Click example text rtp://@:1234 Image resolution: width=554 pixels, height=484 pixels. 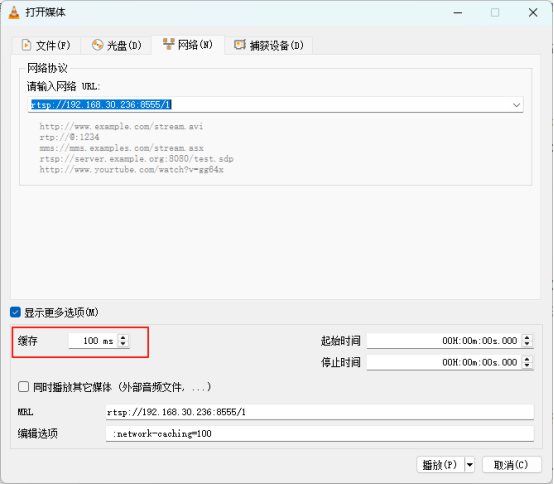(x=69, y=137)
